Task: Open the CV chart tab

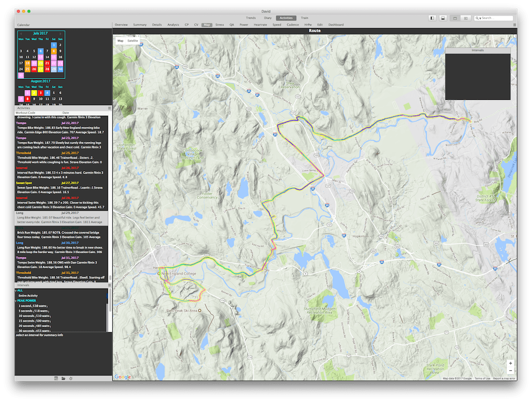Action: click(196, 25)
